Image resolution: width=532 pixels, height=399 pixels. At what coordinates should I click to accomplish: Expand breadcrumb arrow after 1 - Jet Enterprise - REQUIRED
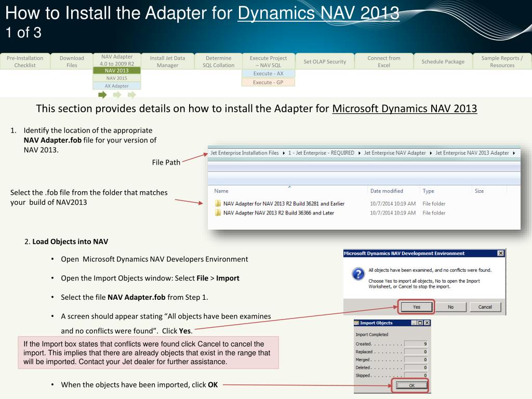tap(360, 153)
